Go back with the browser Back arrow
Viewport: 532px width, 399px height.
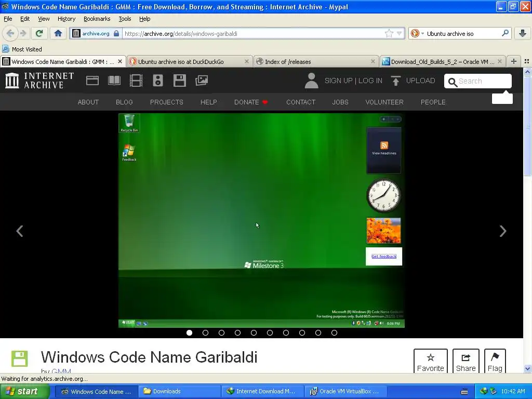pos(10,33)
